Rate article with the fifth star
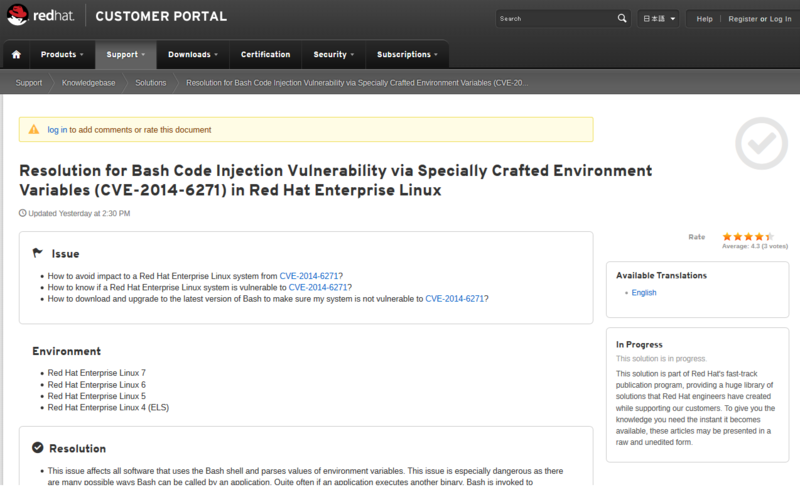The image size is (800, 492). point(769,236)
